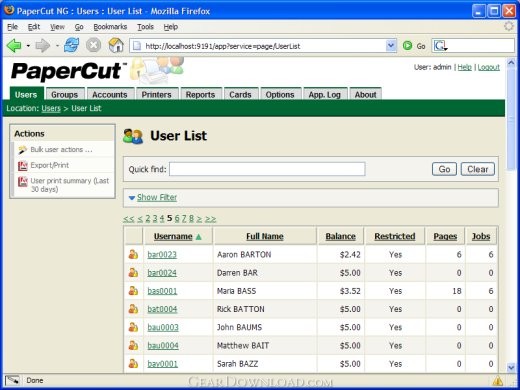Image resolution: width=520 pixels, height=390 pixels.
Task: Click the Quick find input field
Action: 267,169
